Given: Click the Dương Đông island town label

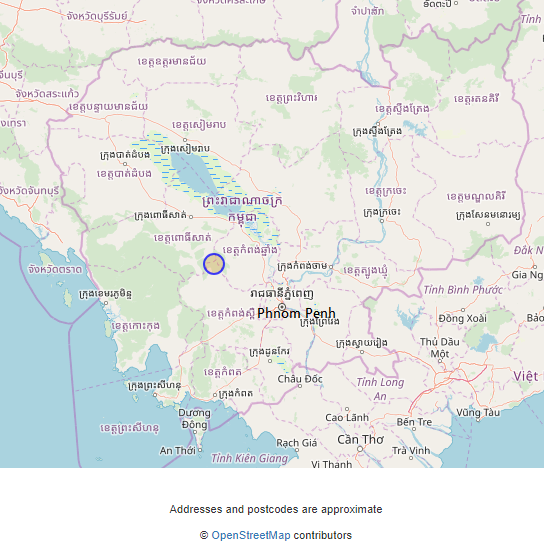Looking at the screenshot, I should tap(194, 418).
